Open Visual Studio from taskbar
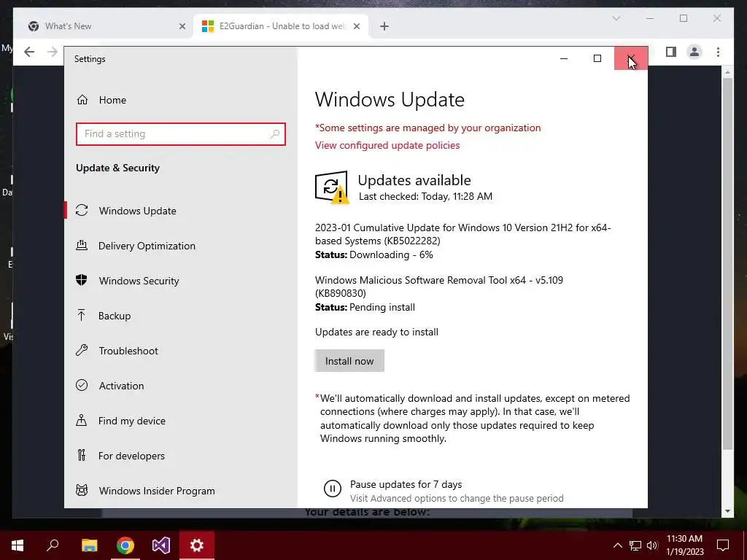 tap(161, 545)
